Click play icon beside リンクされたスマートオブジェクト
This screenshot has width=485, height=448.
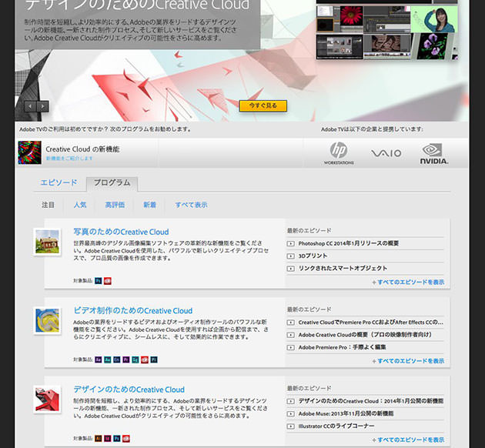click(290, 269)
